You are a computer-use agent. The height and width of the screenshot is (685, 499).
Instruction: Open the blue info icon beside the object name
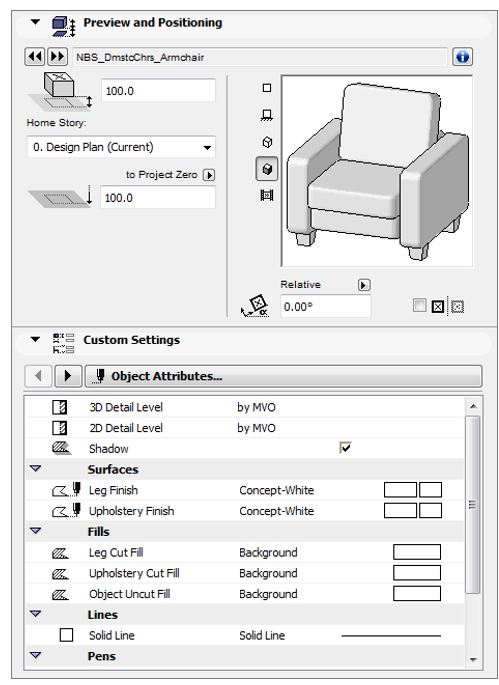[x=462, y=57]
